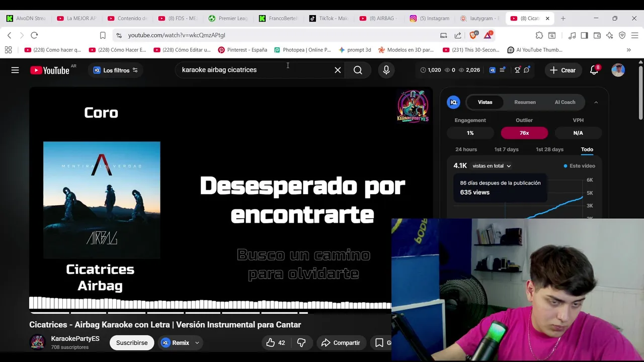The height and width of the screenshot is (362, 644).
Task: Switch to the TikTok tab
Action: (x=329, y=18)
